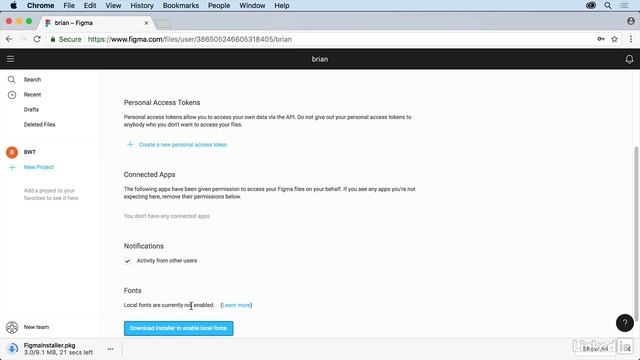Click the address bar URL
Viewport: 640px width, 360px height.
click(189, 40)
